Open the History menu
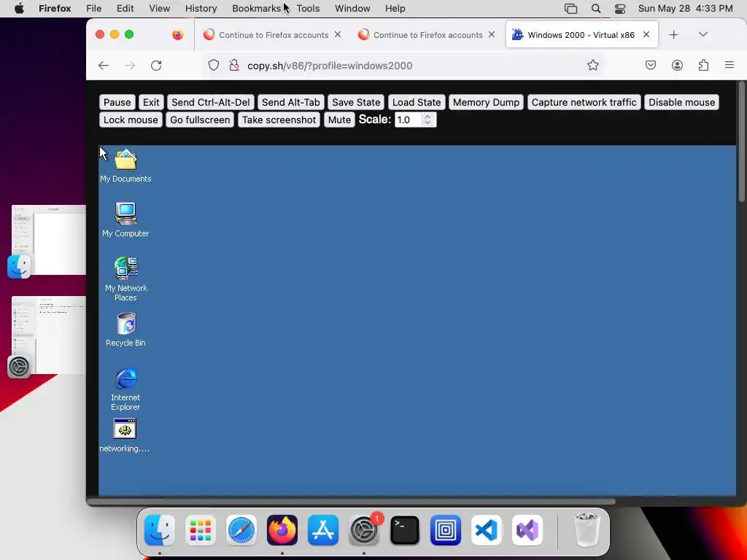 coord(201,9)
